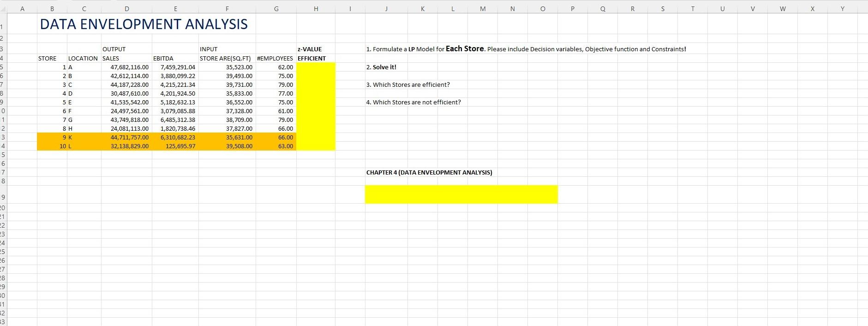Screen dimensions: 868x326
Task: Click column header D
Action: click(x=127, y=9)
